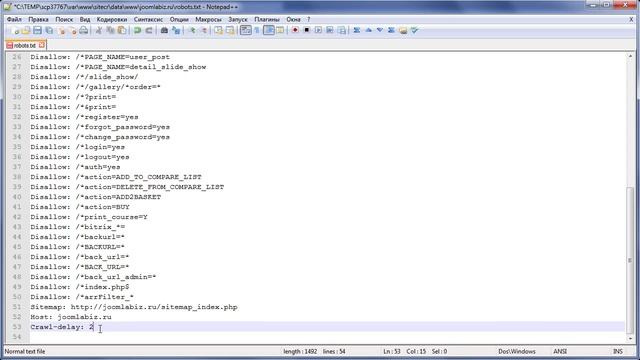Viewport: 640px width, 360px height.
Task: Toggle word wrap in the toolbar
Action: pyautogui.click(x=245, y=31)
